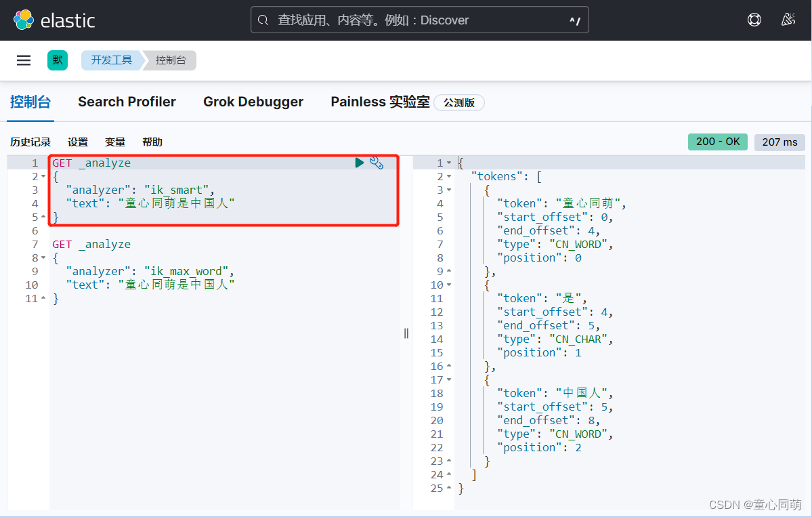Click the magnifier icon in the search bar

[263, 20]
